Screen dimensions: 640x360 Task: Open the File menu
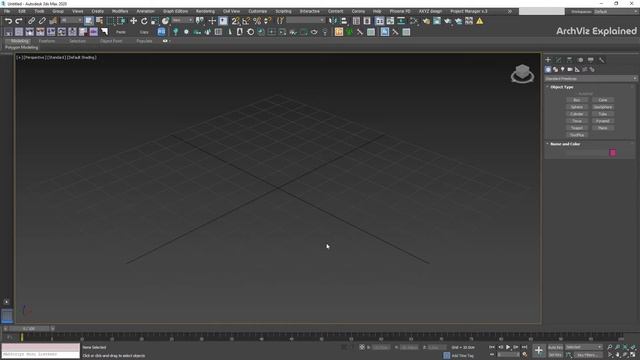[7, 11]
